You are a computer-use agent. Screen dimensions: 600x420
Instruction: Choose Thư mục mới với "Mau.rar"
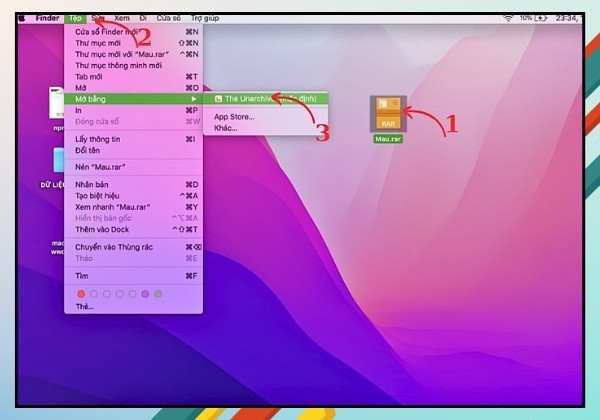(133, 54)
